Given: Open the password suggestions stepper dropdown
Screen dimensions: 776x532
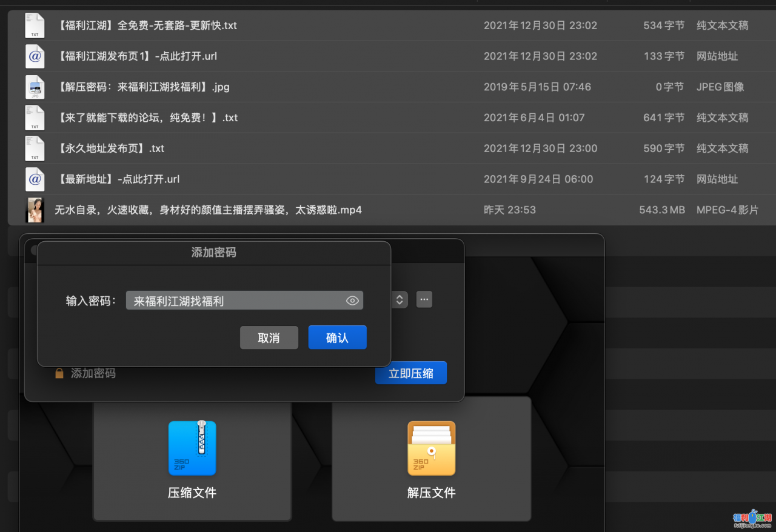Looking at the screenshot, I should coord(399,299).
